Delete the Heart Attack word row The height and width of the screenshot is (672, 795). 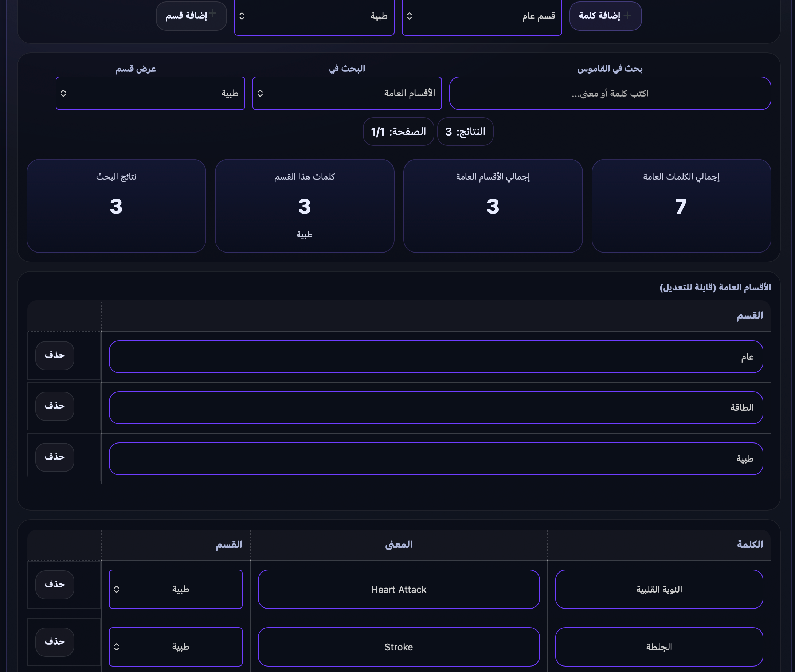[55, 585]
